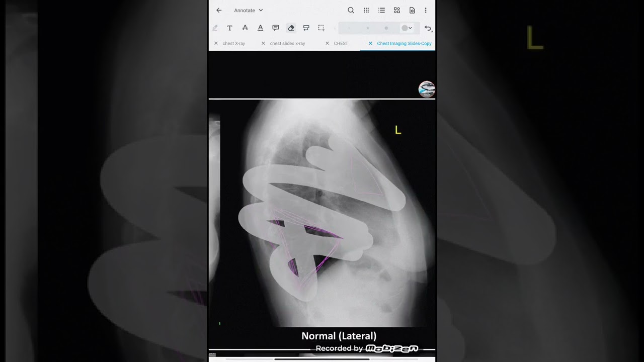Select the squiggly underline tool
The height and width of the screenshot is (362, 644).
[x=260, y=28]
